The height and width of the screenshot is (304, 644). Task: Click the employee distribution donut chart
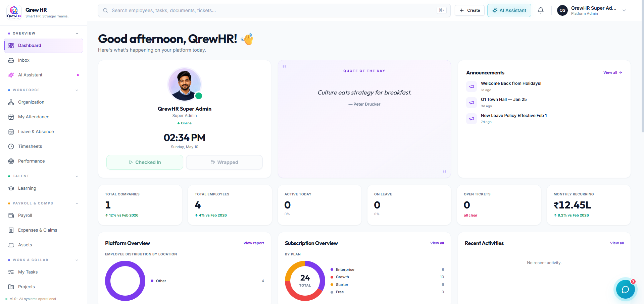pos(125,281)
